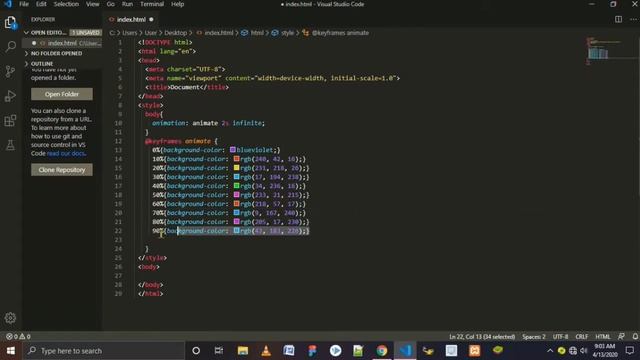Screen dimensions: 640x360
Task: Follow the read our docs link
Action: [x=66, y=153]
